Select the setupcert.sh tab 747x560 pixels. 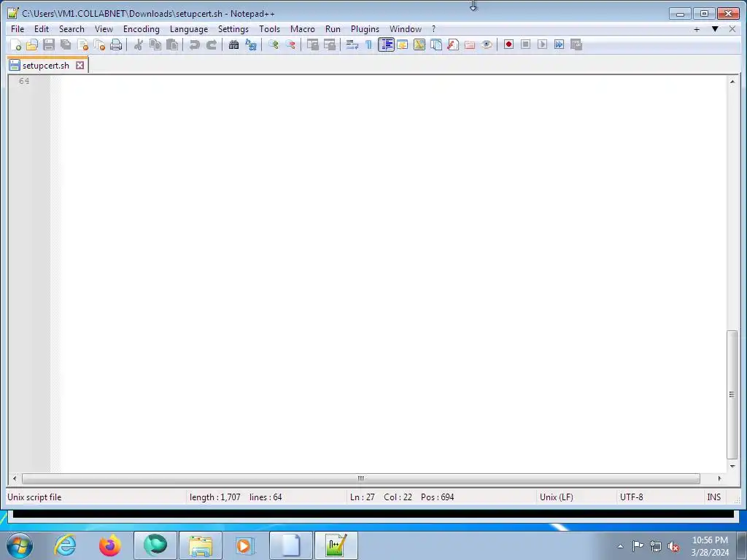tap(46, 66)
